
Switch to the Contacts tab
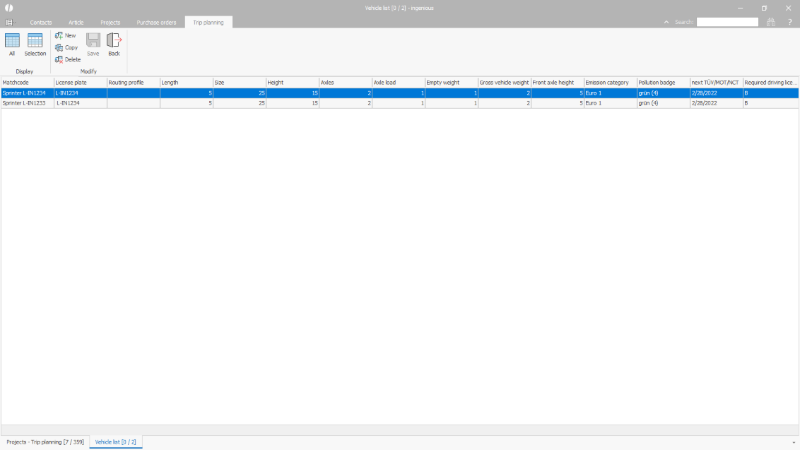tap(41, 21)
